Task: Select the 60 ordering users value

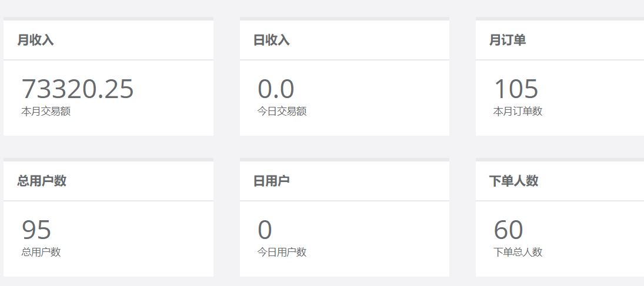Action: [x=508, y=230]
